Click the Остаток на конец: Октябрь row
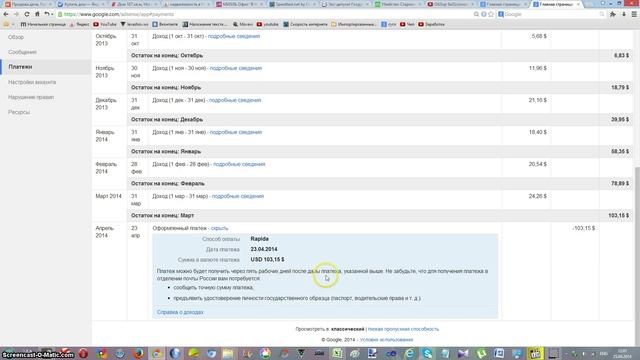640x360 pixels. pyautogui.click(x=380, y=56)
